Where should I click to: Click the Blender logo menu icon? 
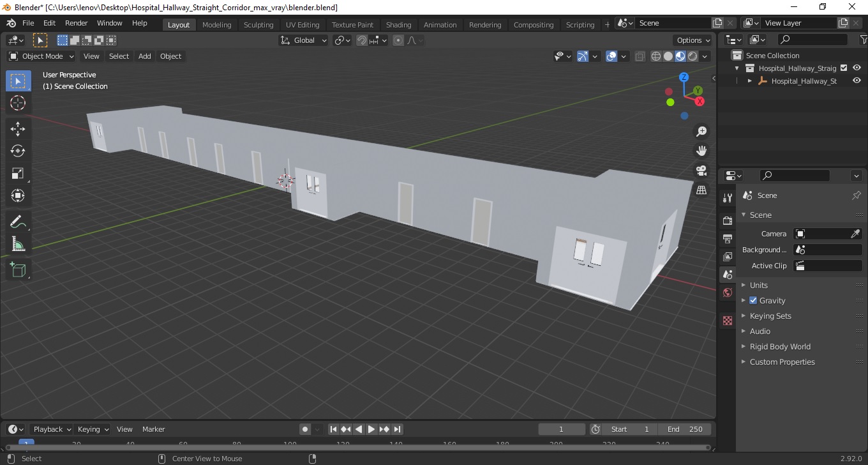coord(11,23)
